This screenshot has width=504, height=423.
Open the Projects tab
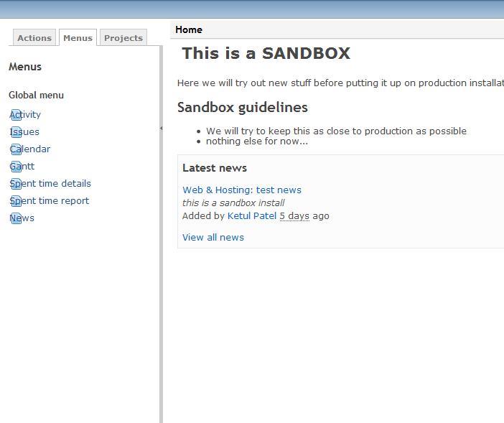123,37
